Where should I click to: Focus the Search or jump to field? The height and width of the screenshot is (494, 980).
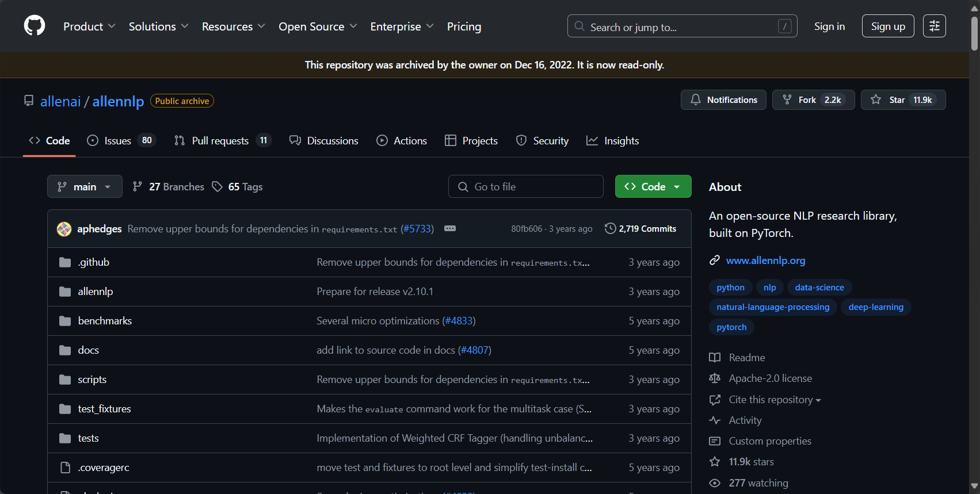click(x=682, y=26)
